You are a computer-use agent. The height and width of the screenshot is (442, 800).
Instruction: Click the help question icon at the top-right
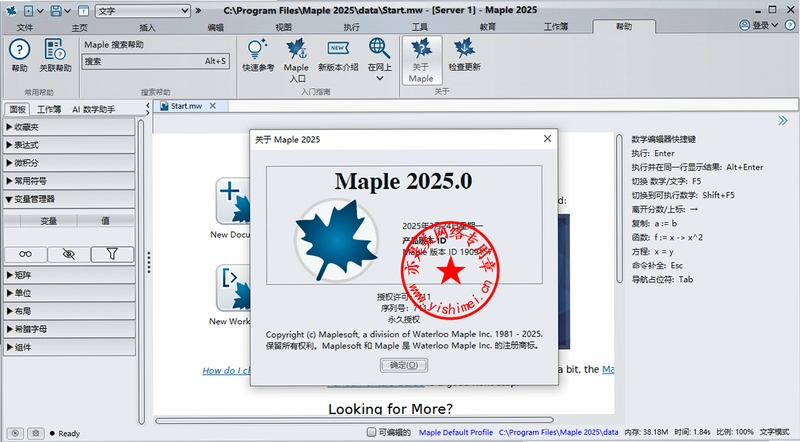coord(790,25)
